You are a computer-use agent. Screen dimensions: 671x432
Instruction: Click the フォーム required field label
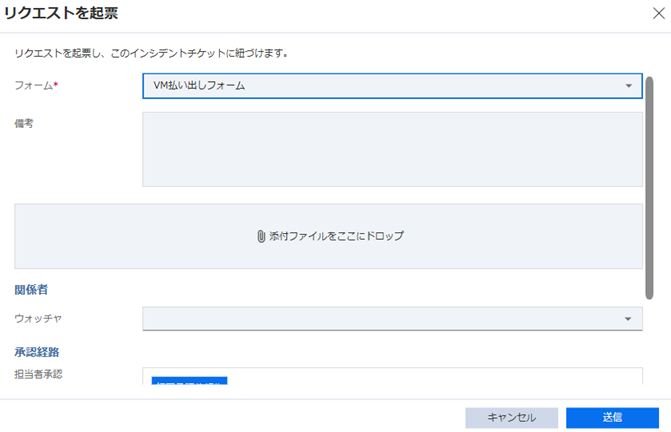click(x=35, y=86)
